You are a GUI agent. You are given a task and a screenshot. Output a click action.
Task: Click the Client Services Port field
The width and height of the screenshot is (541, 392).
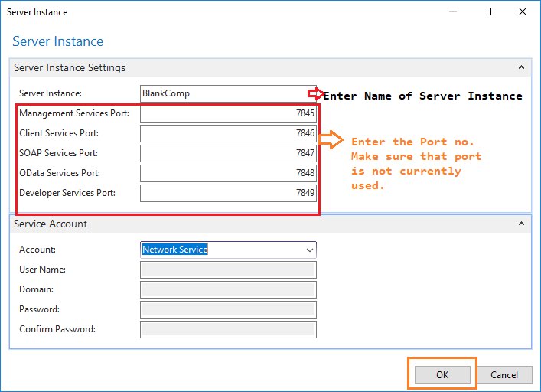click(x=228, y=133)
